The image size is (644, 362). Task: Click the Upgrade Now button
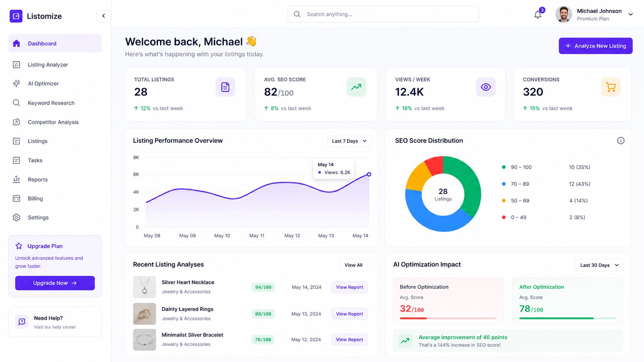55,283
